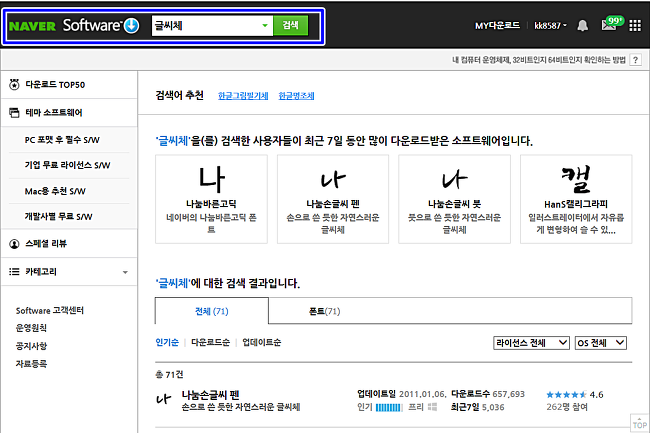
Task: Click result description 손으로 쓴 듯한 자연스러운 글씨체
Action: point(241,407)
